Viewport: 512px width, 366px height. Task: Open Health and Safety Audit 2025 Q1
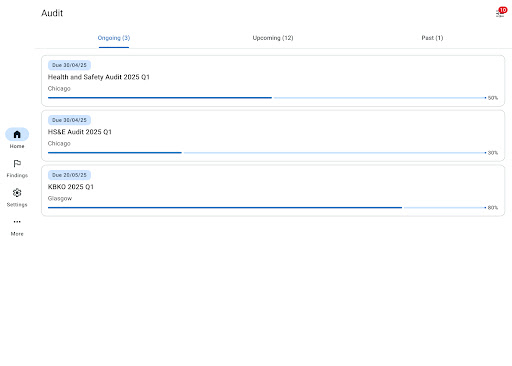[273, 81]
